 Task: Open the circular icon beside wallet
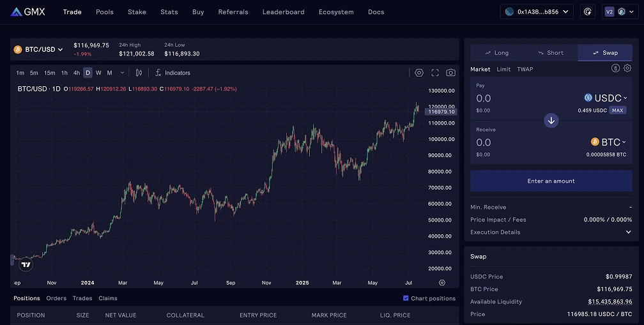(588, 12)
